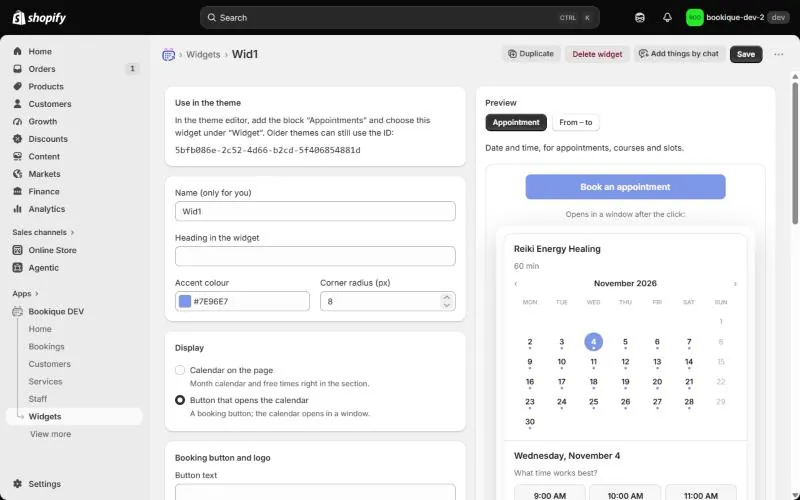Viewport: 800px width, 500px height.
Task: Switch preview to Appointment mode
Action: pos(516,122)
